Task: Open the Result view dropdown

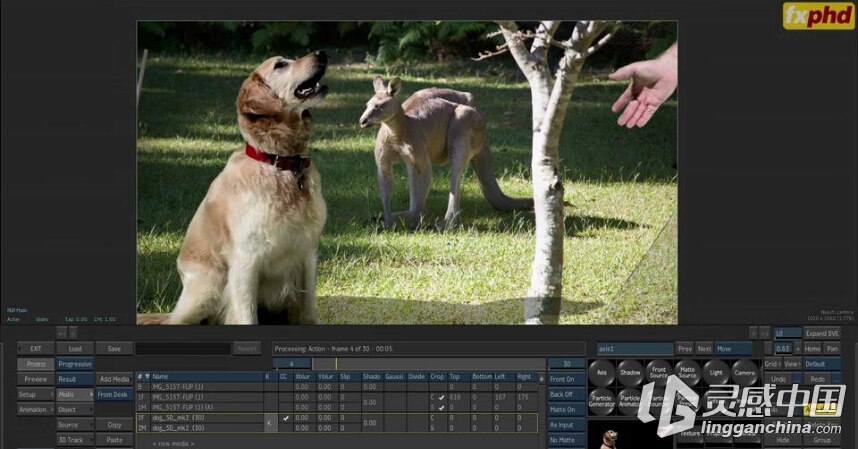Action: click(75, 379)
